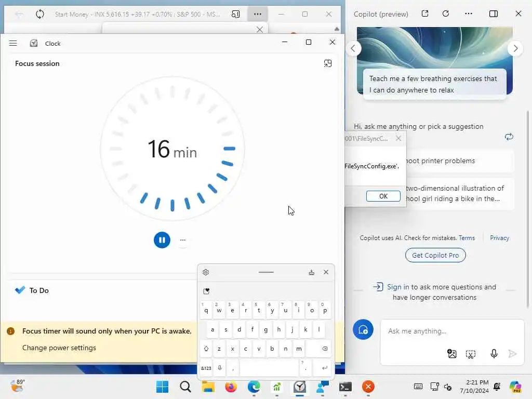Tap the comma key on touch keyboard
532x399 pixels.
(233, 368)
